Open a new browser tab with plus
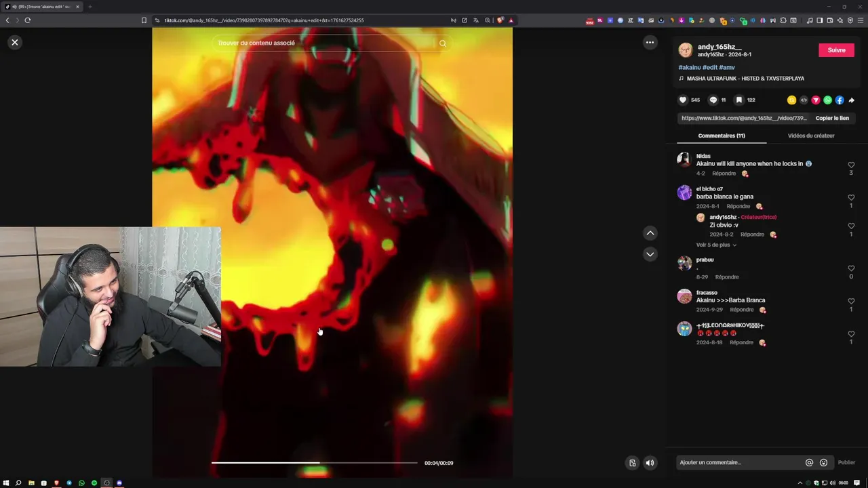868x488 pixels. tap(90, 7)
